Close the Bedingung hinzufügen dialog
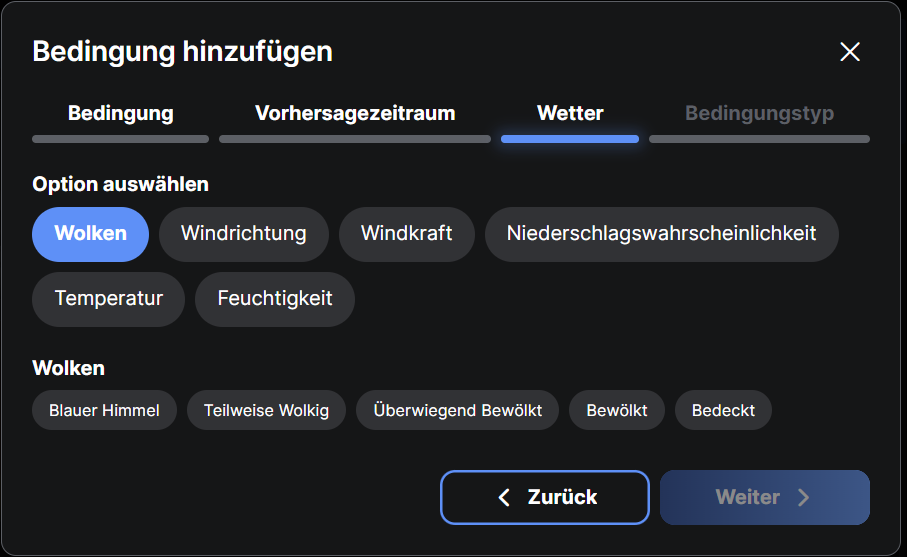Screen dimensions: 907x557 tap(850, 52)
